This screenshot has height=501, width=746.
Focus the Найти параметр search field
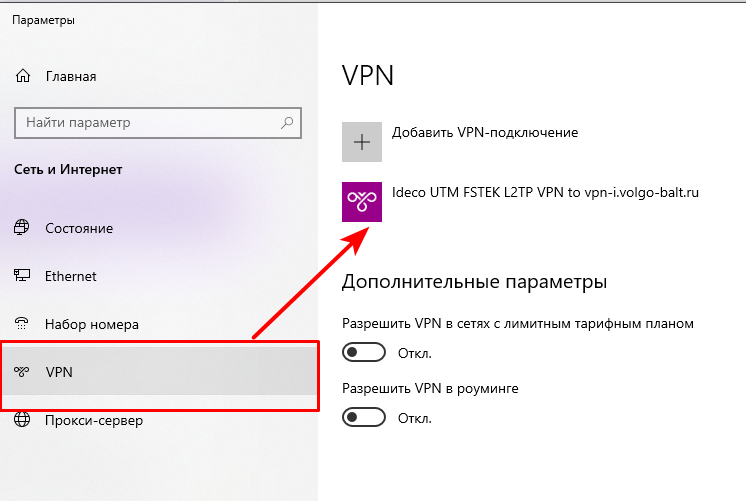pos(145,123)
